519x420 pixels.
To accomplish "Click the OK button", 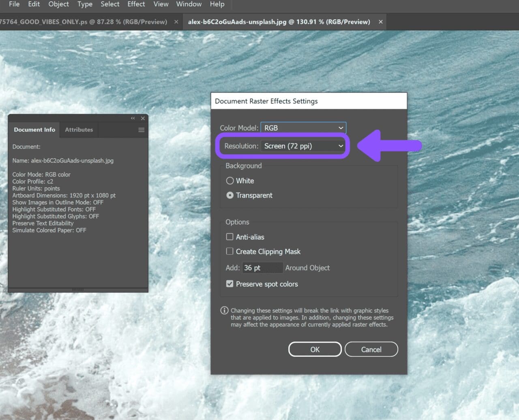I will (x=315, y=349).
